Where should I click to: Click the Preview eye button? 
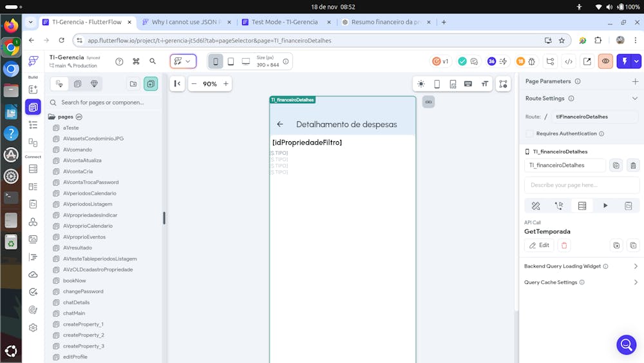[x=605, y=61]
